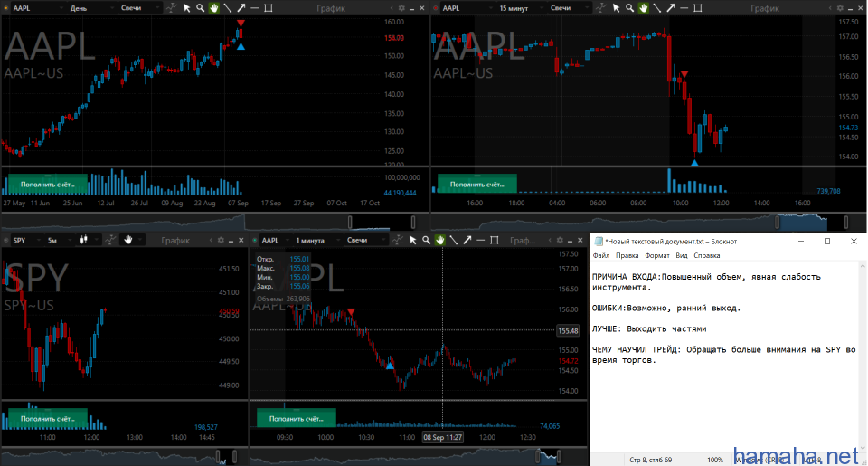This screenshot has width=868, height=466.
Task: Click Пополнить счёт button in AAPL 15-minute chart
Action: point(477,185)
